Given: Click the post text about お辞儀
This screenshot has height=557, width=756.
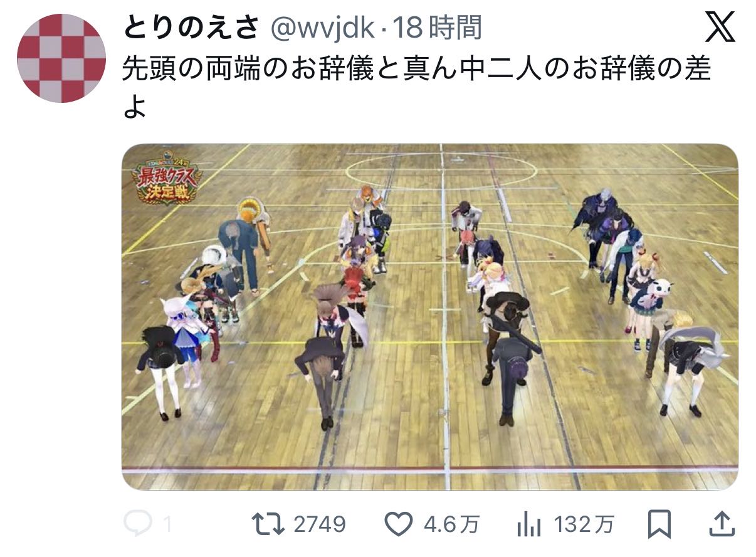Looking at the screenshot, I should pos(416,87).
